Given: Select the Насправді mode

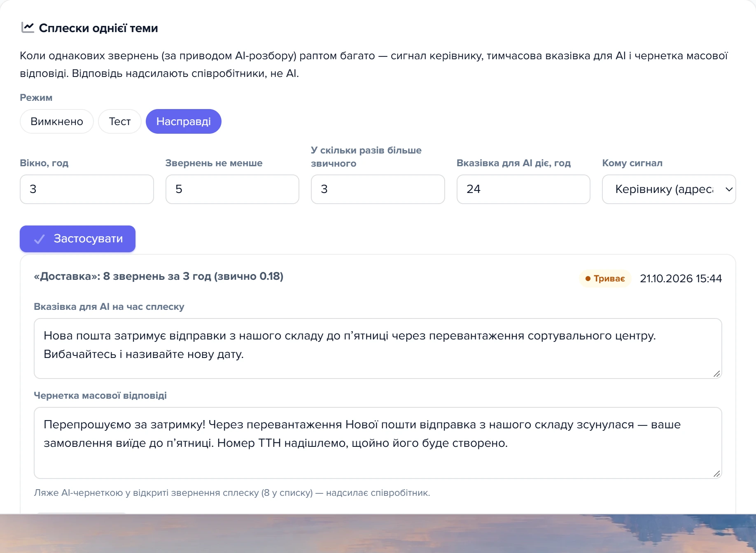Looking at the screenshot, I should pos(184,121).
